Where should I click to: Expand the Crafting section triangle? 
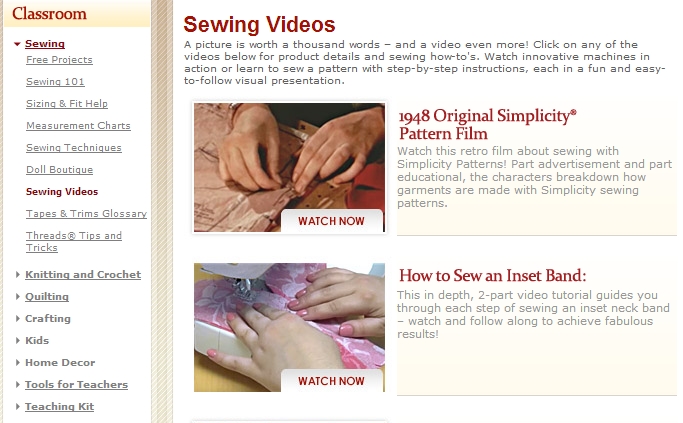[x=17, y=318]
